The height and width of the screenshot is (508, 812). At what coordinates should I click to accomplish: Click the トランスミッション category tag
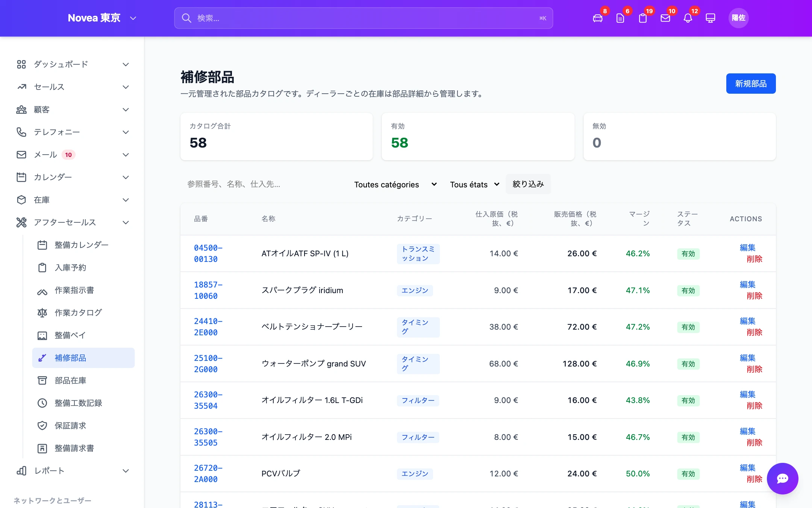tap(418, 254)
